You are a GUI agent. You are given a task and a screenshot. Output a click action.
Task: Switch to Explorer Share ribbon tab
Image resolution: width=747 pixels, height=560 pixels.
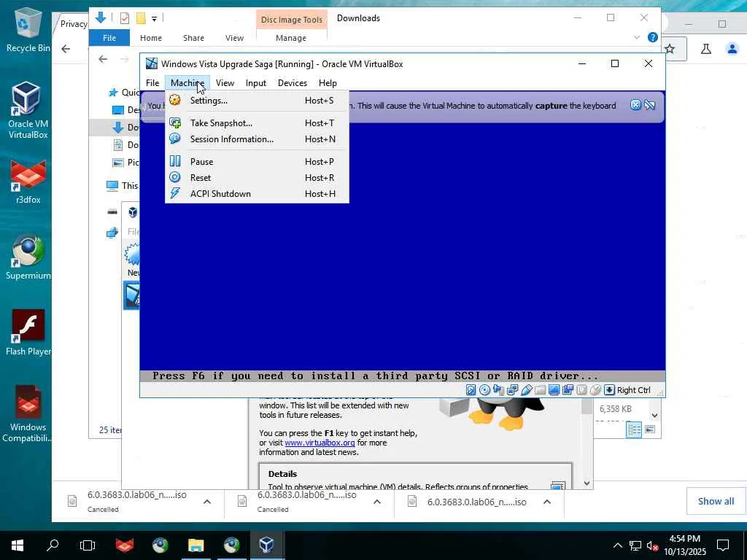coord(193,38)
